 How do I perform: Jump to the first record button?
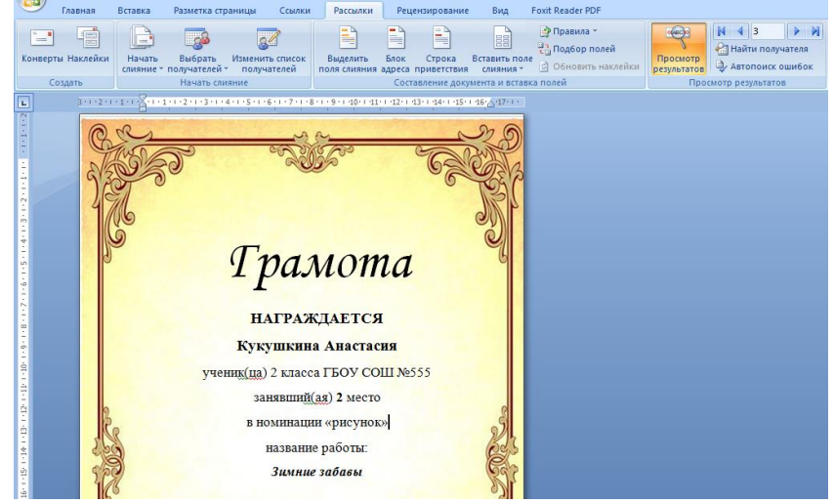click(x=724, y=32)
